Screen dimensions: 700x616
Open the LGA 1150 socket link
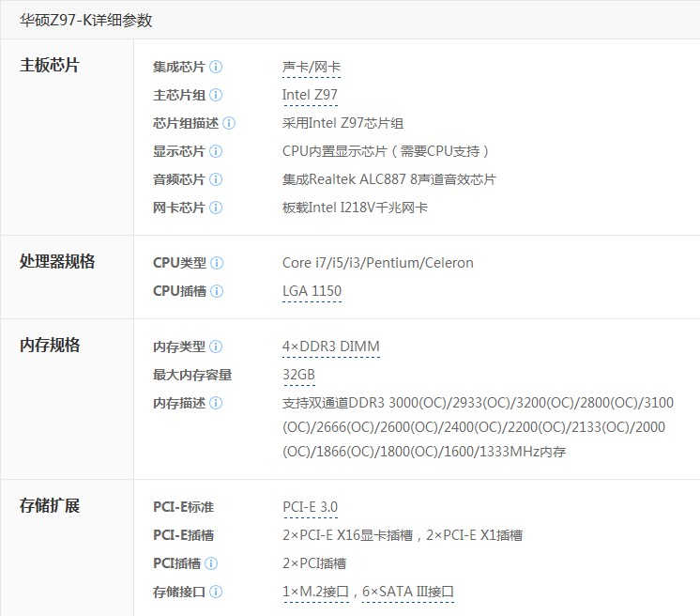(312, 291)
